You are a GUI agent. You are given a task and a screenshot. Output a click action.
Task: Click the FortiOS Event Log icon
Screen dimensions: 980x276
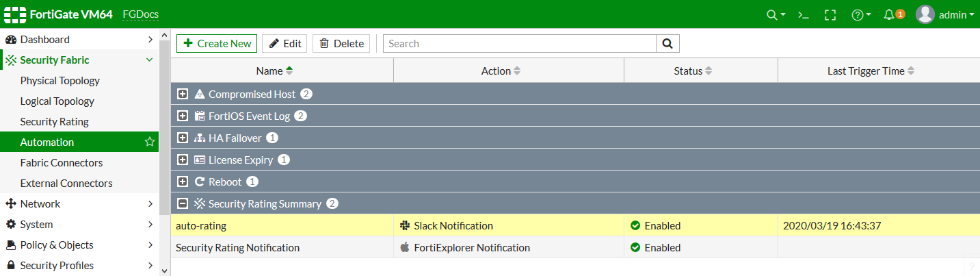200,116
